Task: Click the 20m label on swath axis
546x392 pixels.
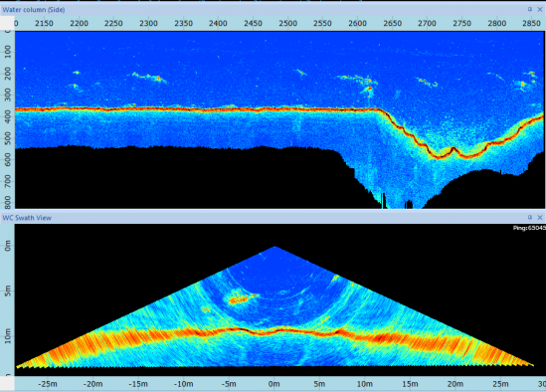Action: pyautogui.click(x=455, y=384)
